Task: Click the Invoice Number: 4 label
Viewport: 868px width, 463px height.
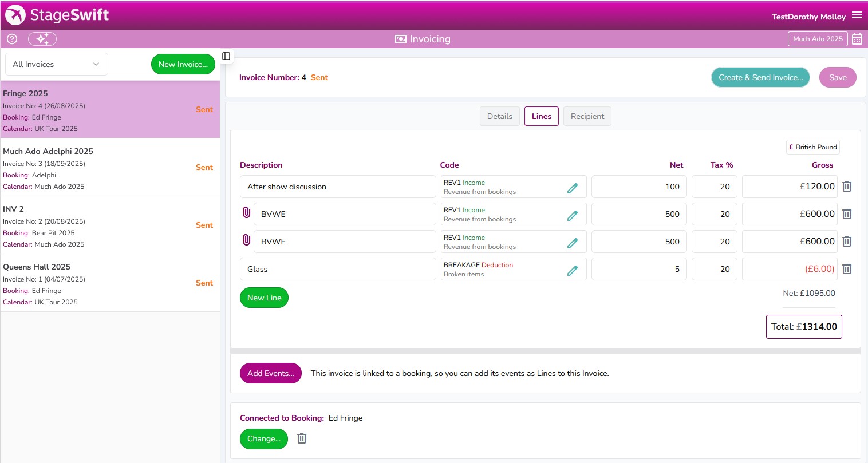Action: click(273, 77)
